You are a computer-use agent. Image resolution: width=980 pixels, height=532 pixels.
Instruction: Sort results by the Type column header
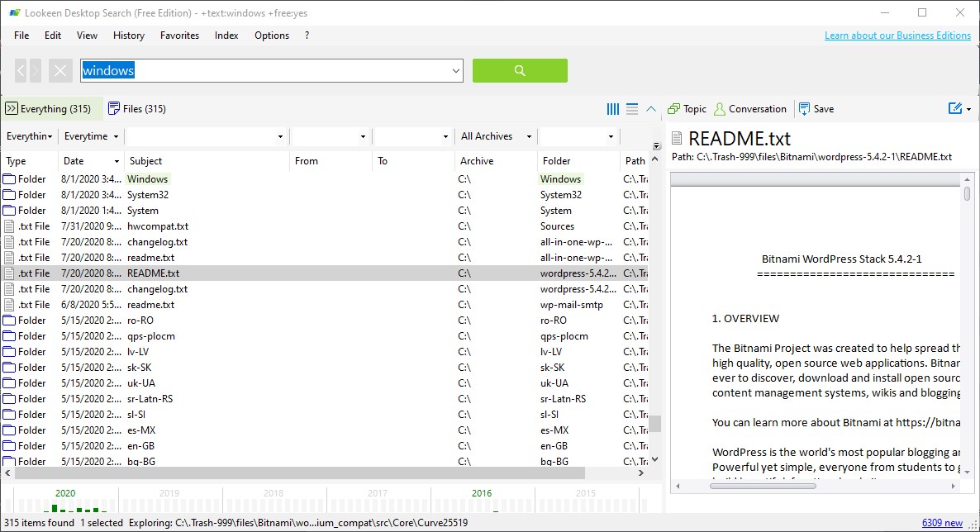click(30, 160)
